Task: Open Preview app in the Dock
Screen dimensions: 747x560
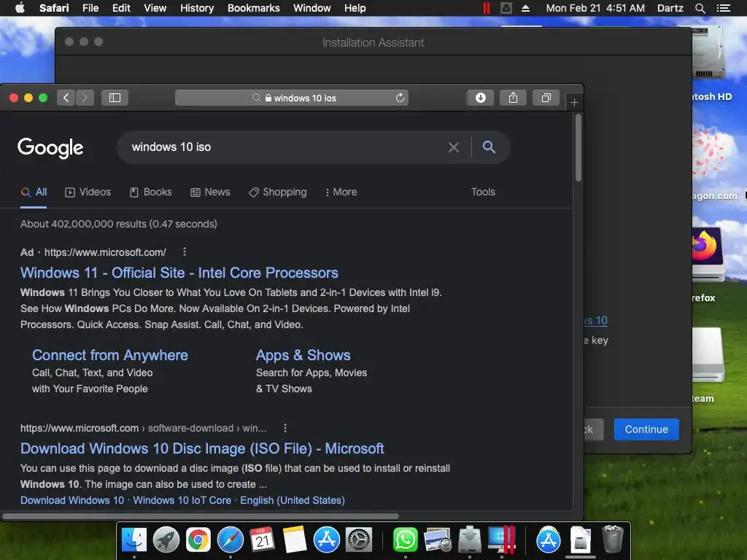Action: coord(438,540)
